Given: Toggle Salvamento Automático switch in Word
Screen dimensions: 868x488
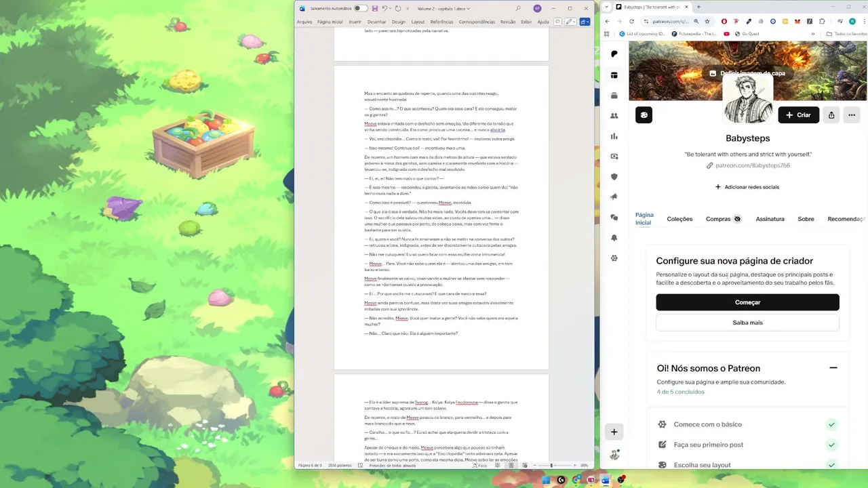Looking at the screenshot, I should point(361,8).
